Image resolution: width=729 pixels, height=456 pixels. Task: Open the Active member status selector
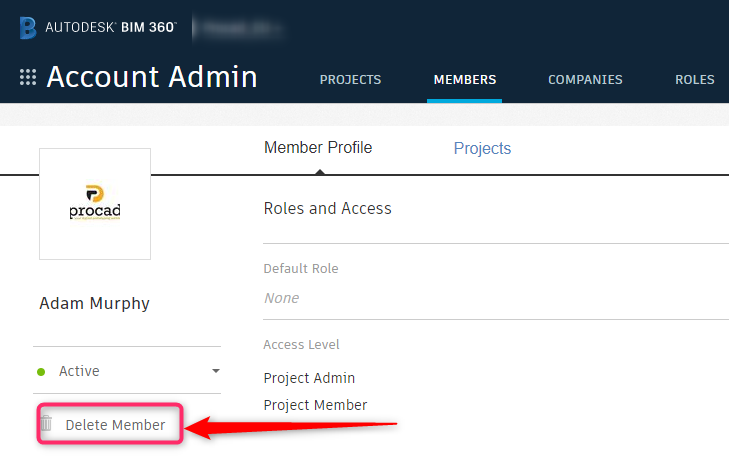click(x=127, y=370)
